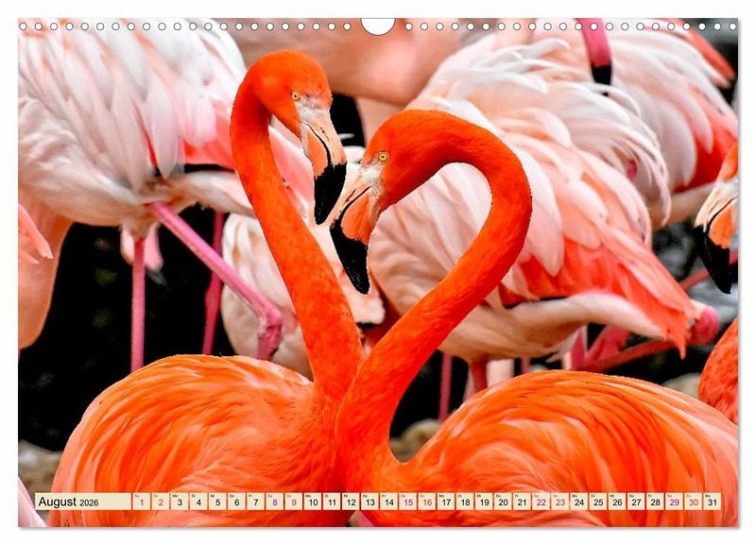Viewport: 756px width, 545px height.
Task: Select day 30 in the calendar strip
Action: coord(693,502)
